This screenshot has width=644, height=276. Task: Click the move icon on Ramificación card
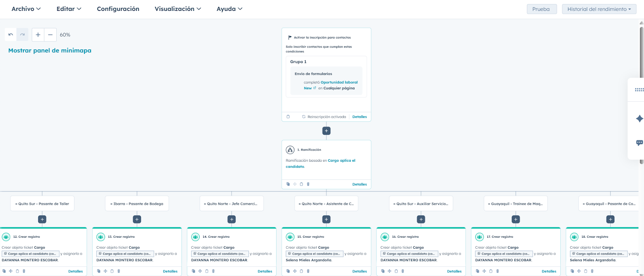point(295,184)
